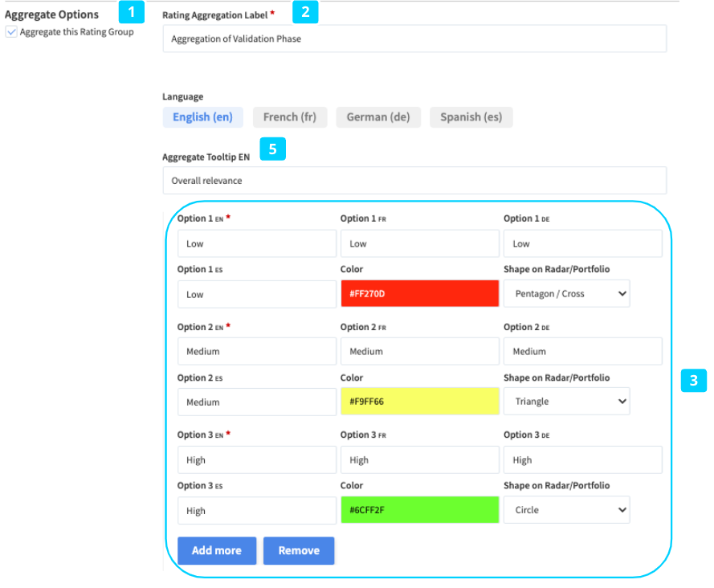
Task: Click the annotation marker number 2
Action: pyautogui.click(x=304, y=12)
